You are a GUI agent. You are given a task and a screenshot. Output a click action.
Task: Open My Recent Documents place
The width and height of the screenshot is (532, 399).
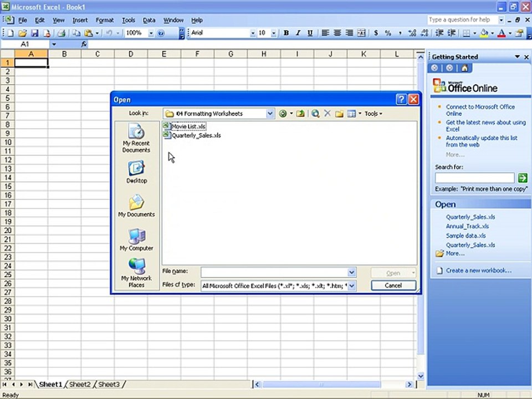coord(136,138)
